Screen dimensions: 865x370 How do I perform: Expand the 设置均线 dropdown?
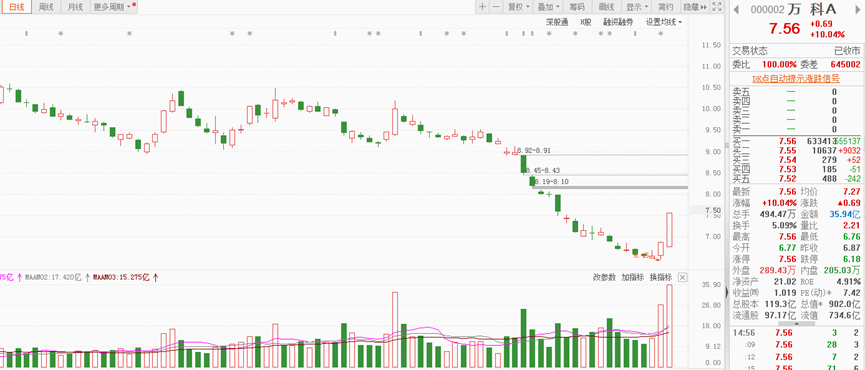(x=664, y=23)
